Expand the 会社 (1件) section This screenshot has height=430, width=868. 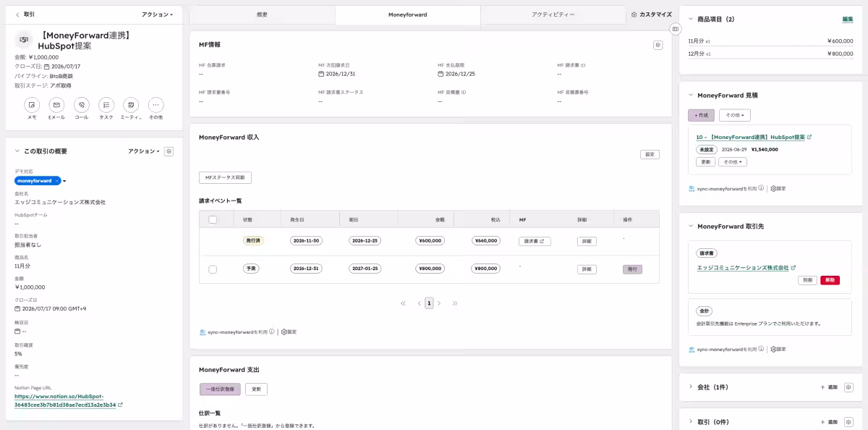[x=690, y=387]
